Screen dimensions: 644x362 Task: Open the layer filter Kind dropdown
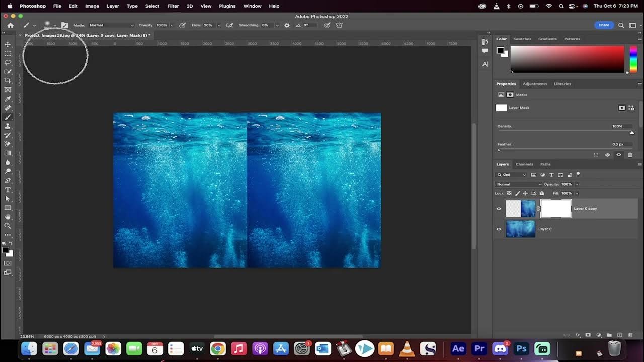pyautogui.click(x=512, y=175)
